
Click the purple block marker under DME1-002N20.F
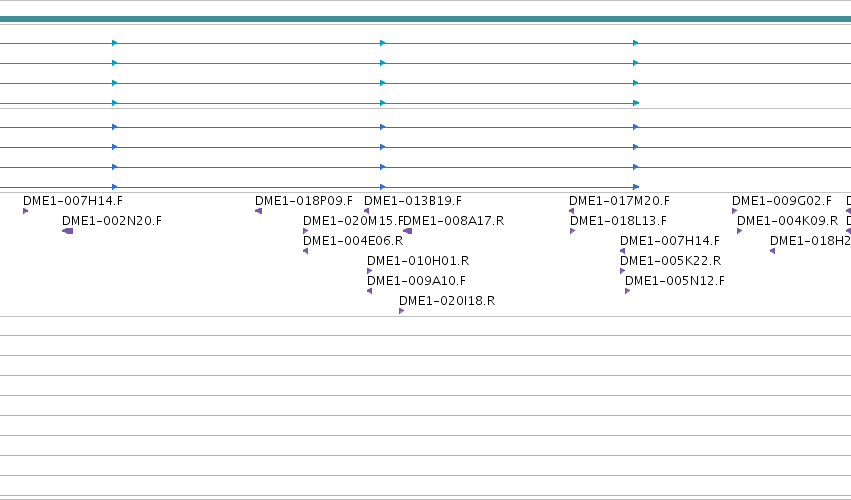pos(68,231)
